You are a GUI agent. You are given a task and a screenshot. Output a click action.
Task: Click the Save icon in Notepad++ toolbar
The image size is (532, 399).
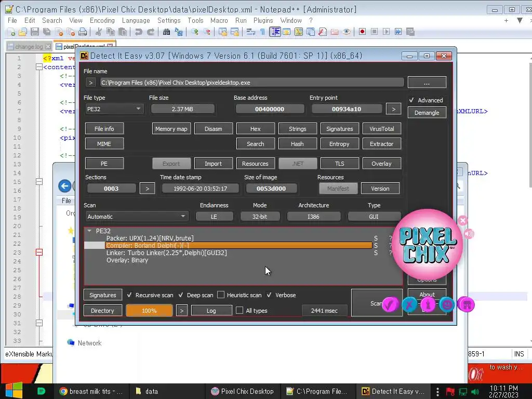click(35, 32)
